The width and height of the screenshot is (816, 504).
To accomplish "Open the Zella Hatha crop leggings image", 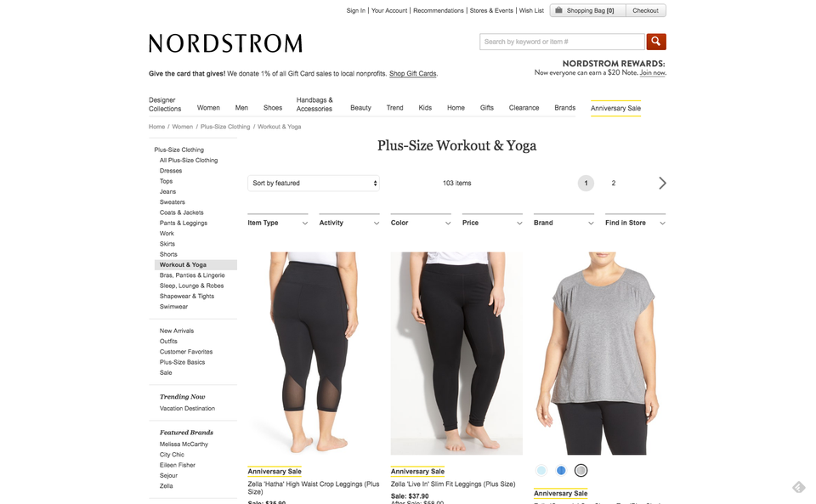I will (314, 354).
